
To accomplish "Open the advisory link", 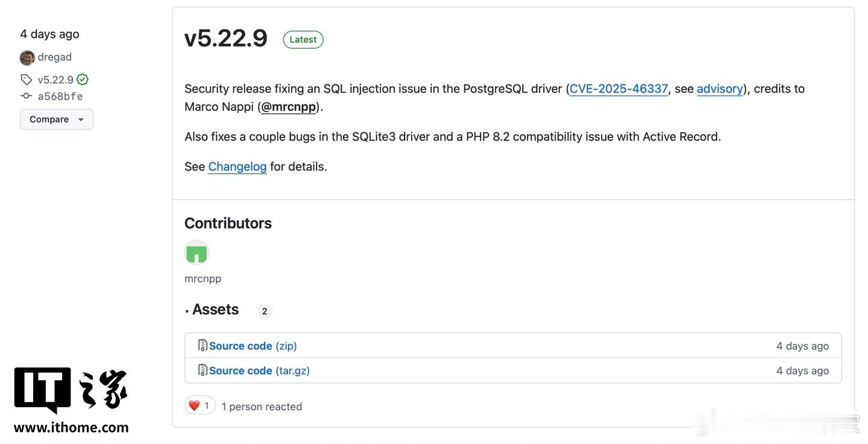I will (720, 89).
